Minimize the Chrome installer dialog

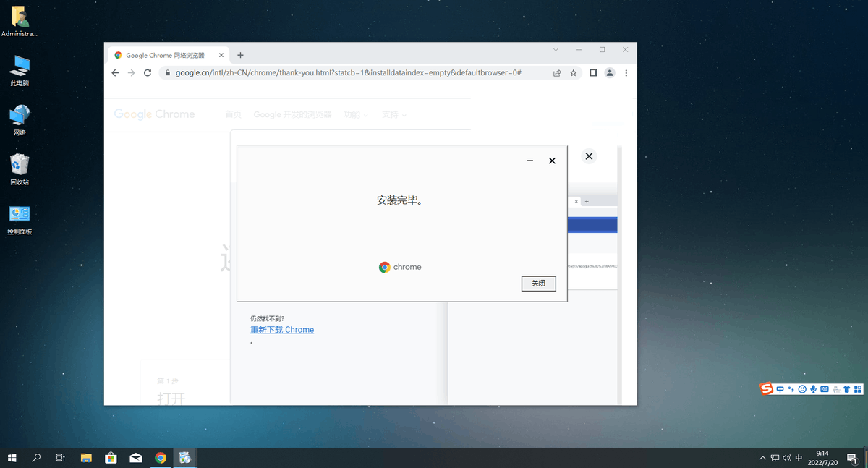pos(530,161)
